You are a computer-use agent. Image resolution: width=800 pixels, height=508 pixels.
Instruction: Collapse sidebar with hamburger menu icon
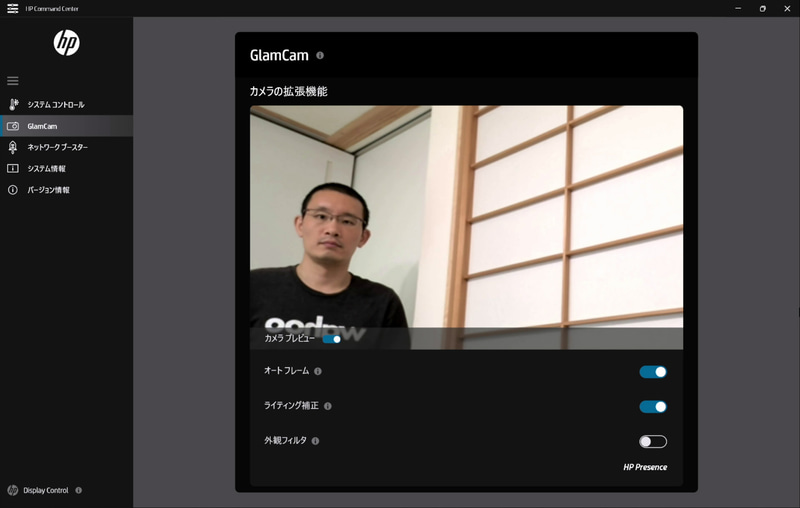[13, 81]
